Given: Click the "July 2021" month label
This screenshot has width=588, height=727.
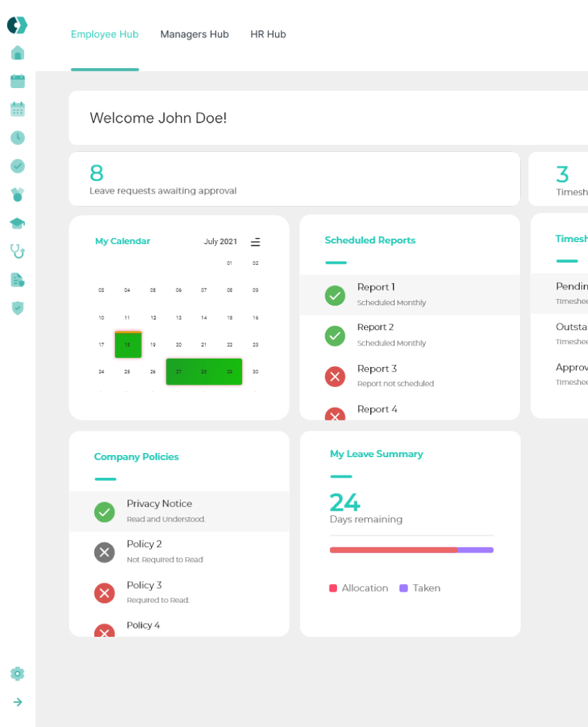Looking at the screenshot, I should 220,241.
